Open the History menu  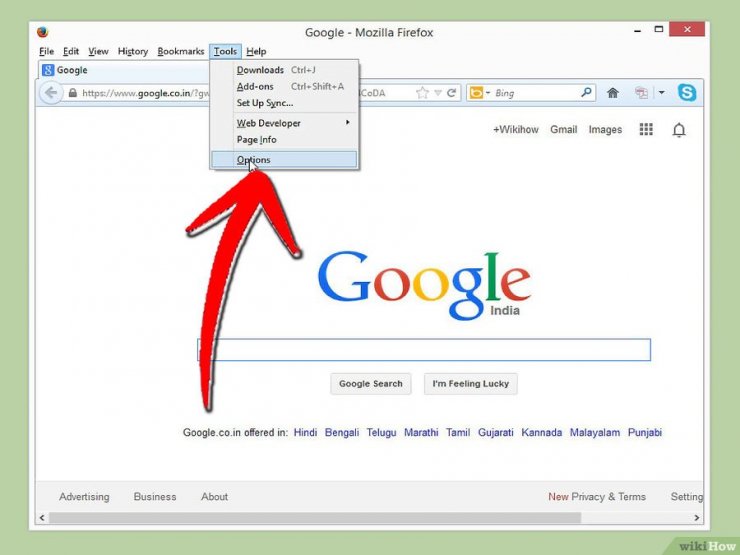(x=133, y=51)
